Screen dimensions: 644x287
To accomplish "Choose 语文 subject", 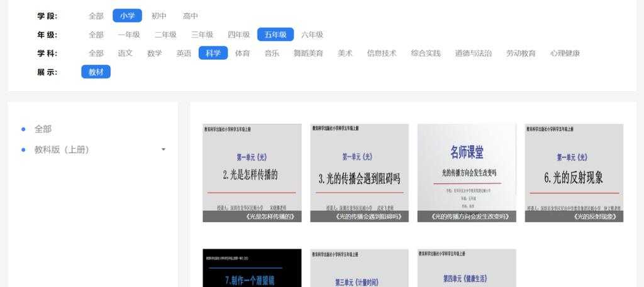I will 125,53.
